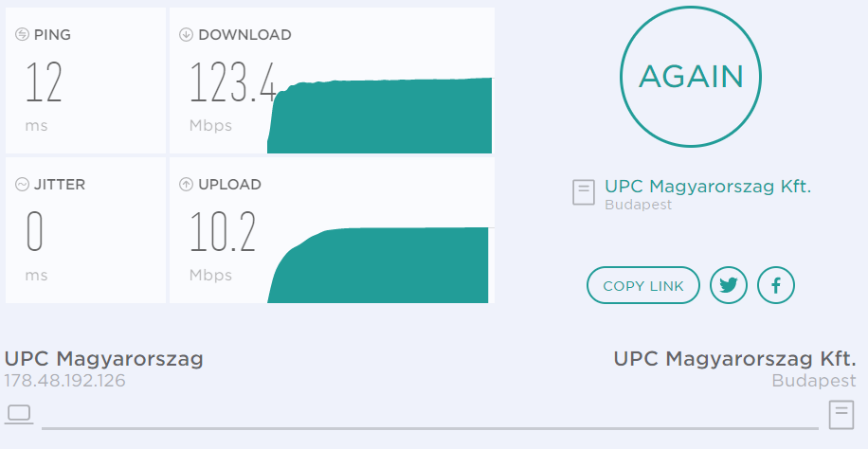Click the ping icon beside PING label
The width and height of the screenshot is (868, 449).
pos(22,34)
